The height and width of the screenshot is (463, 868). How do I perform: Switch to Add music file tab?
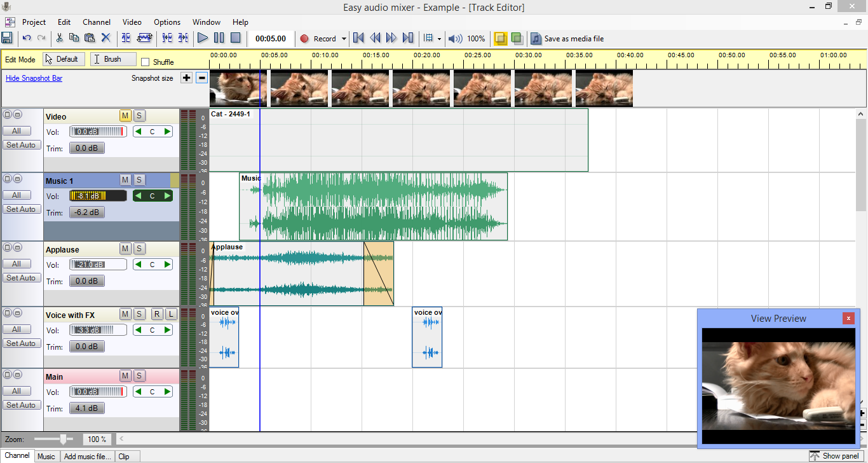click(x=88, y=456)
